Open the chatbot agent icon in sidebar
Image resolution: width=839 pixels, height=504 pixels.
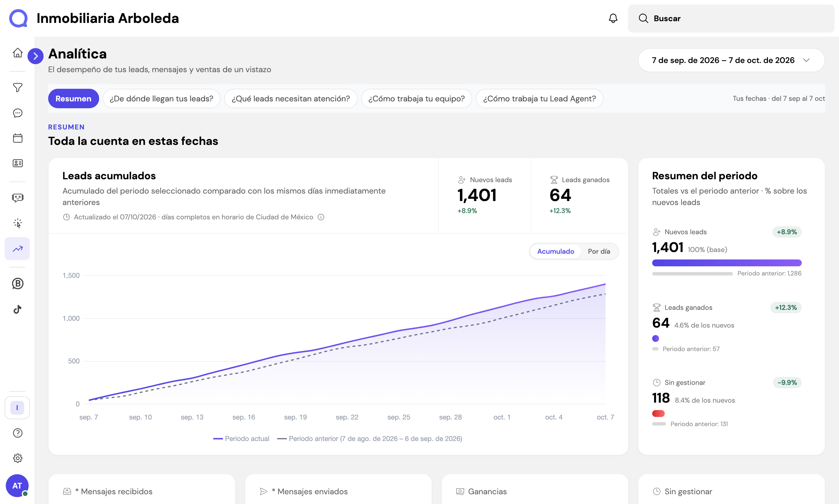pos(18,198)
